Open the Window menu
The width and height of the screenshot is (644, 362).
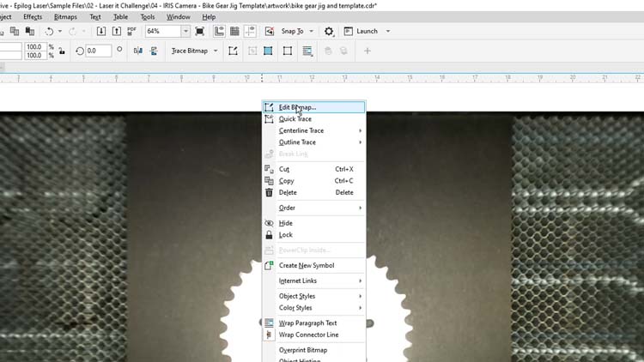tap(179, 17)
